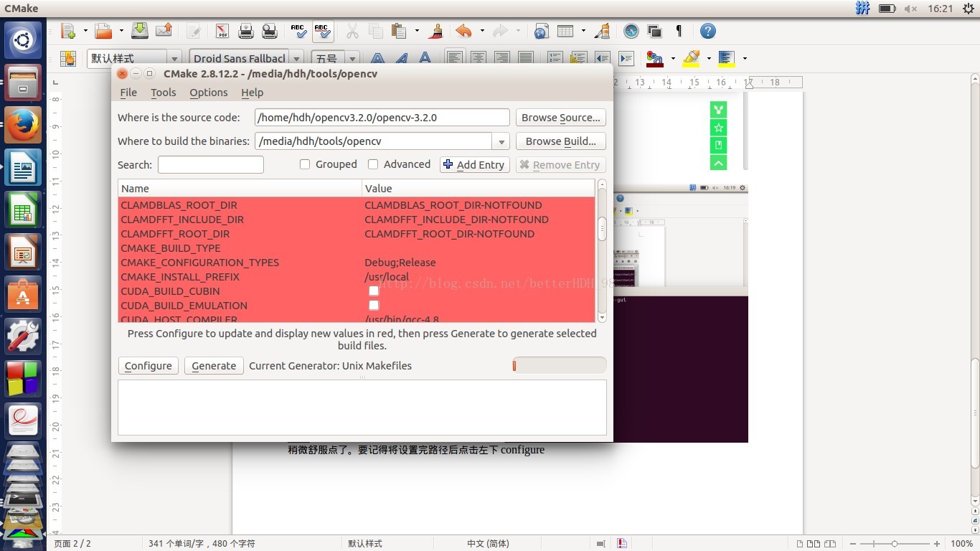Activate Clone Formatting paintbrush
Screen dimensions: 980x551
435,31
